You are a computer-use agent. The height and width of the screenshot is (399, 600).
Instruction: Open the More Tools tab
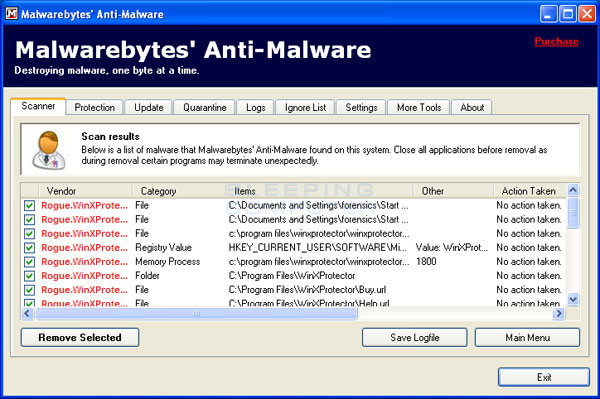tap(419, 107)
